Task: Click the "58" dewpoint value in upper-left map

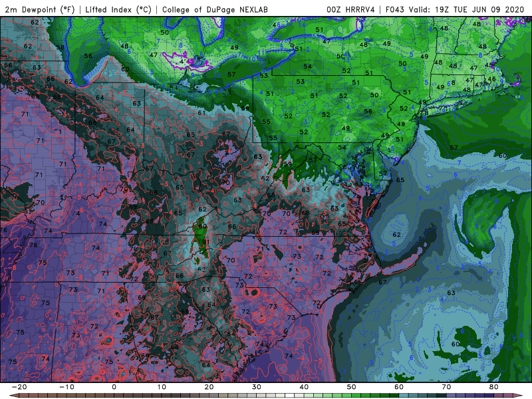Action: pyautogui.click(x=60, y=47)
